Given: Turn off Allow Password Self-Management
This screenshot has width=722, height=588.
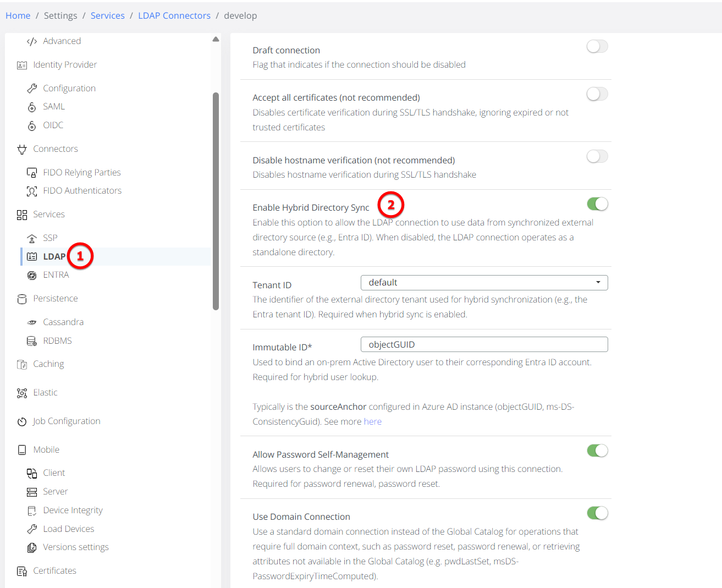Looking at the screenshot, I should coord(597,450).
